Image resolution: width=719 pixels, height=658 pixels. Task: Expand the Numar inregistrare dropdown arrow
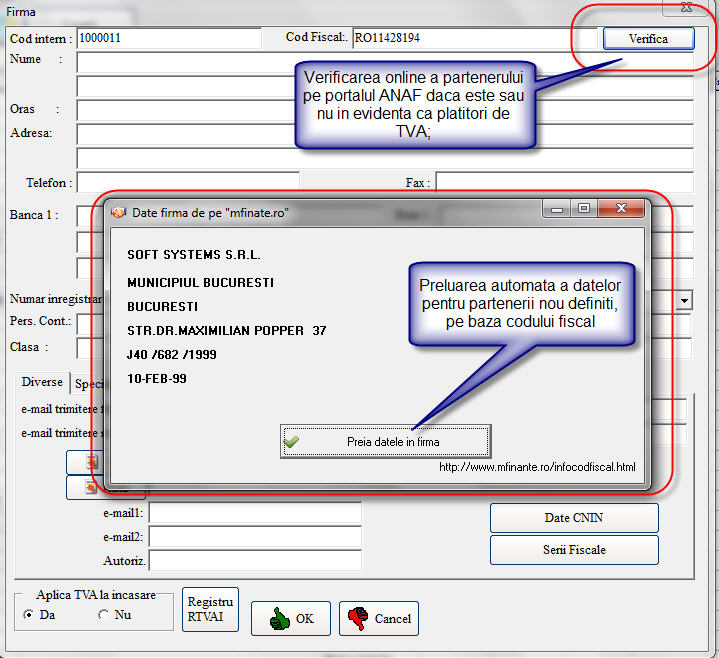coord(684,300)
